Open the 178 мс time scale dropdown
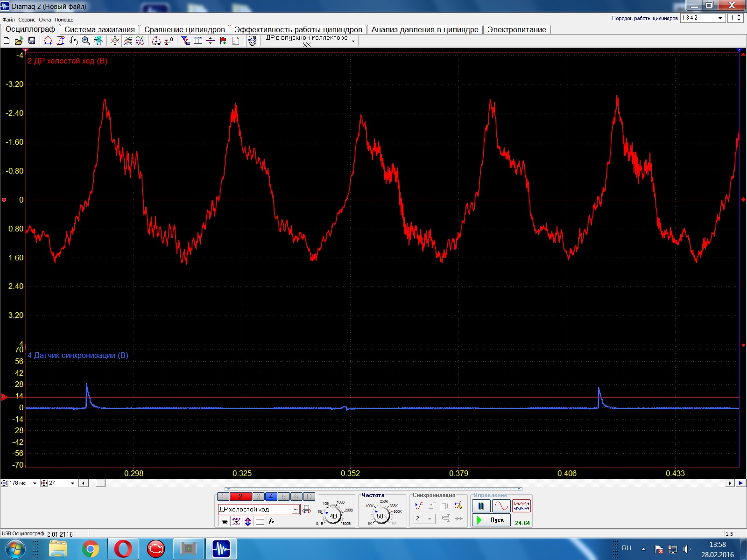 click(35, 483)
